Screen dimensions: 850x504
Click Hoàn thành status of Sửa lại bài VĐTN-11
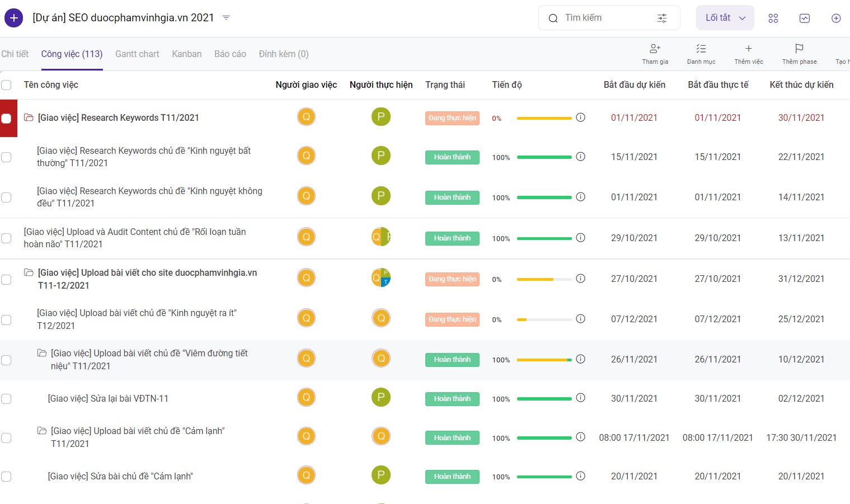[x=452, y=399]
